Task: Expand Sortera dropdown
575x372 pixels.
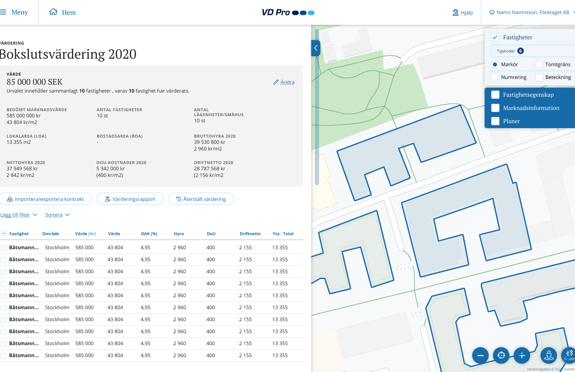Action: pos(58,215)
